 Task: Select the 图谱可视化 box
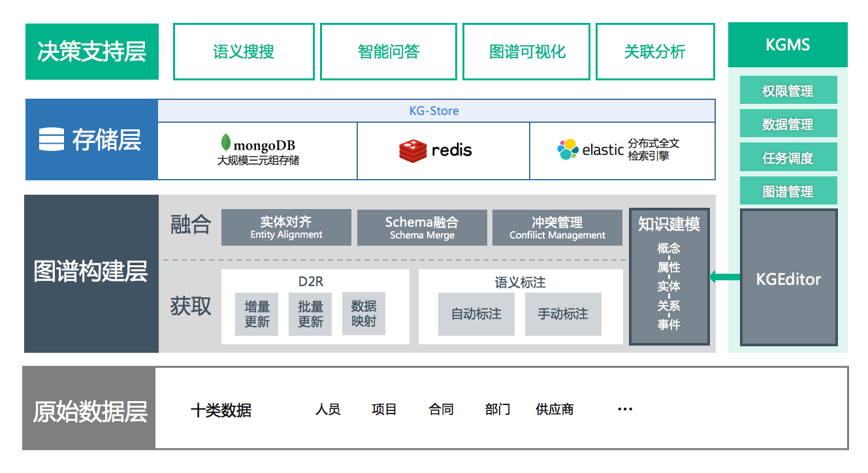pos(526,52)
